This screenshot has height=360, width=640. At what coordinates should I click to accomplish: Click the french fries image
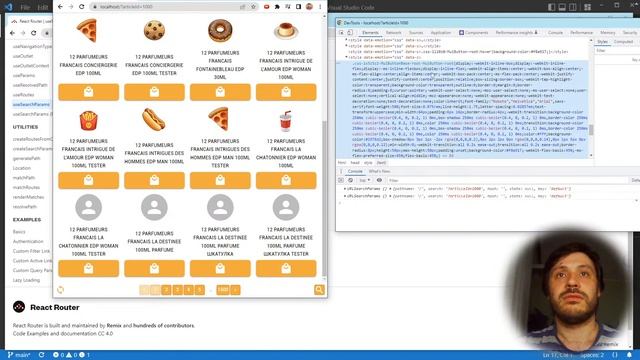pyautogui.click(x=89, y=120)
